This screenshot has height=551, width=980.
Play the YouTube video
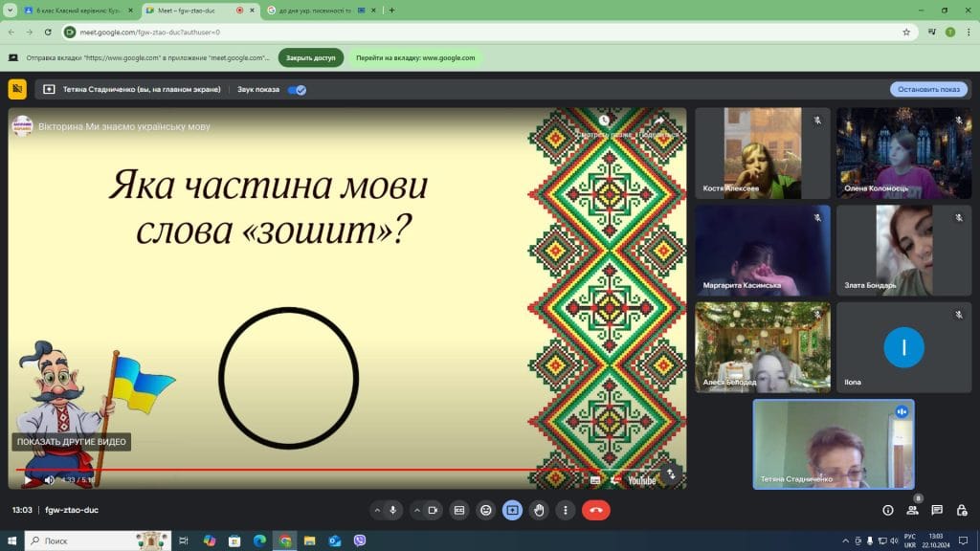[x=28, y=480]
